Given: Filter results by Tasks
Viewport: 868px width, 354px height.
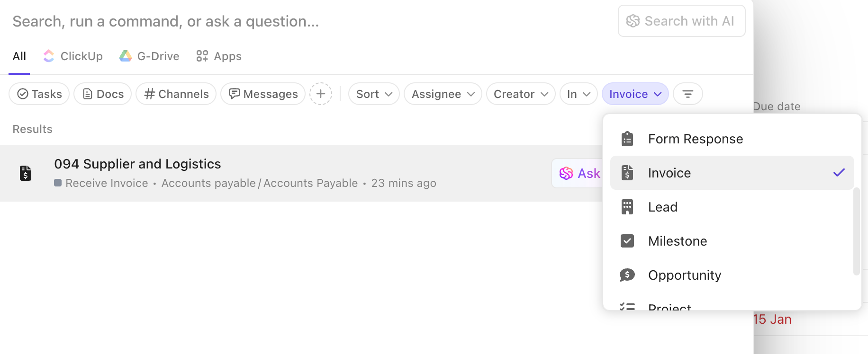Looking at the screenshot, I should click(39, 94).
